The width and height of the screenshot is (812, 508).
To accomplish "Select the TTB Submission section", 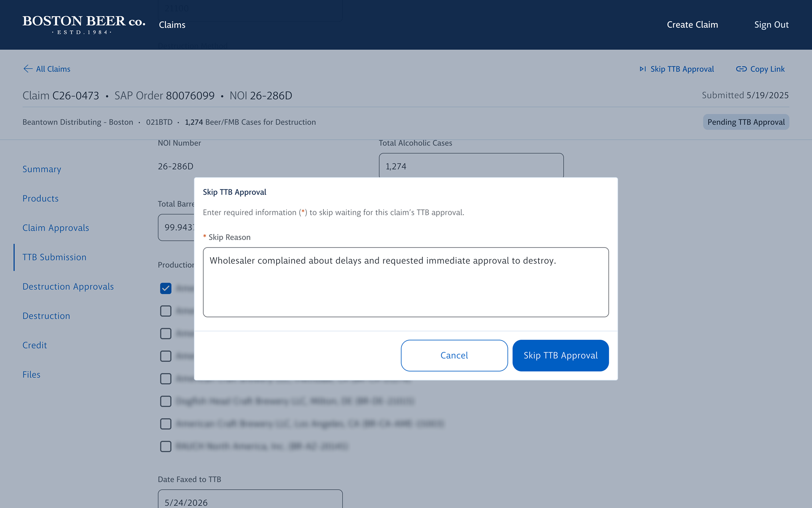I will coord(54,257).
